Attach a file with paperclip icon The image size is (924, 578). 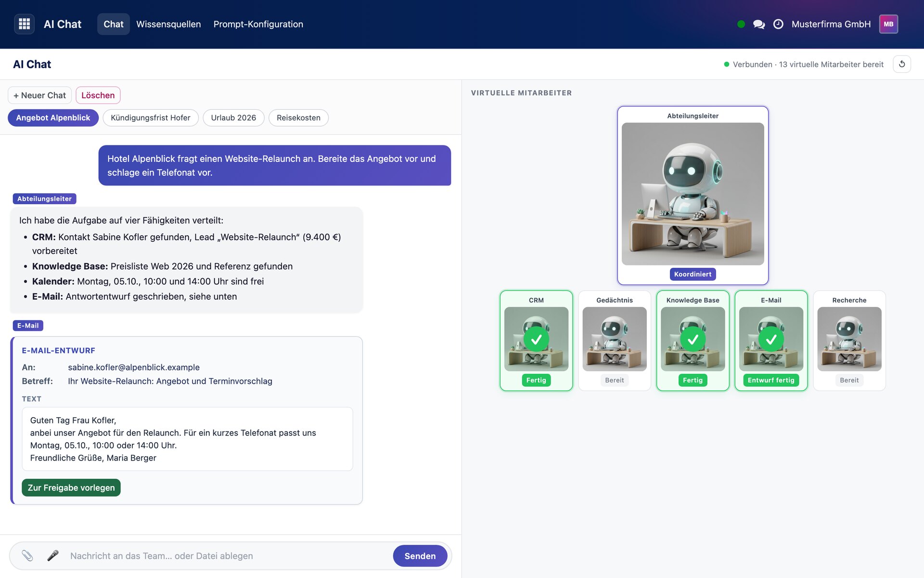pyautogui.click(x=27, y=555)
